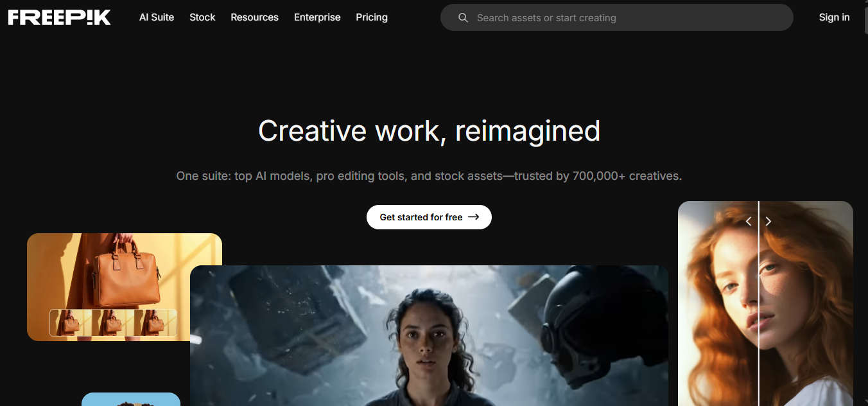The width and height of the screenshot is (868, 406).
Task: Click the magnifying glass search icon
Action: point(463,18)
